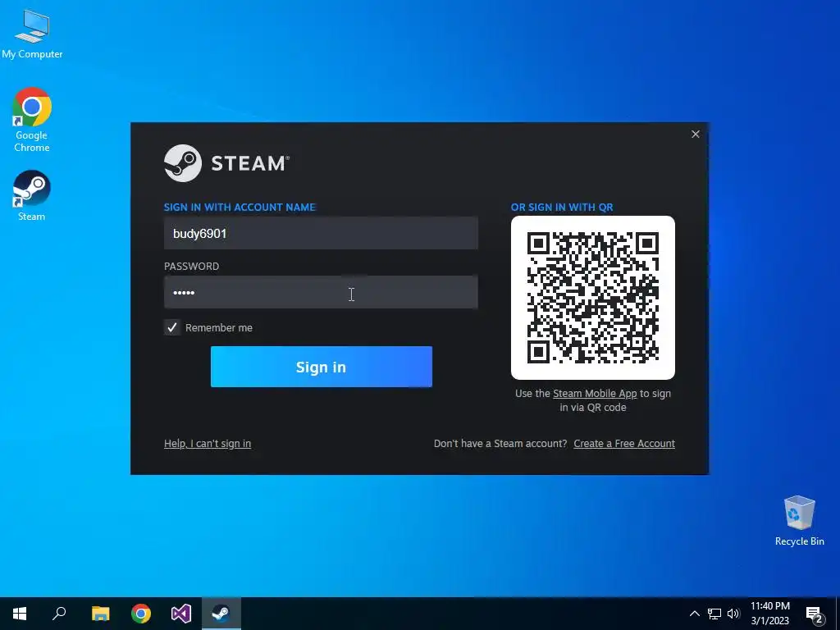Viewport: 840px width, 630px height.
Task: Open My Computer desktop icon
Action: click(x=32, y=34)
